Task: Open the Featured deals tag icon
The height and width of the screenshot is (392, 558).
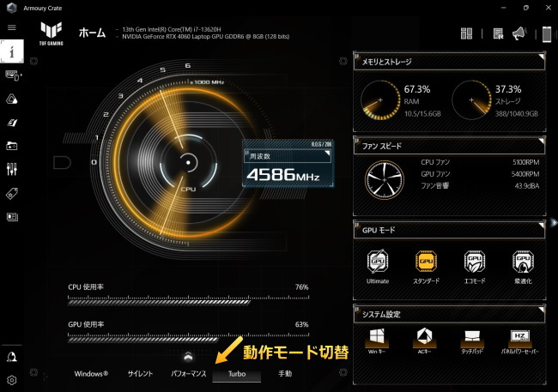Action: (x=12, y=194)
